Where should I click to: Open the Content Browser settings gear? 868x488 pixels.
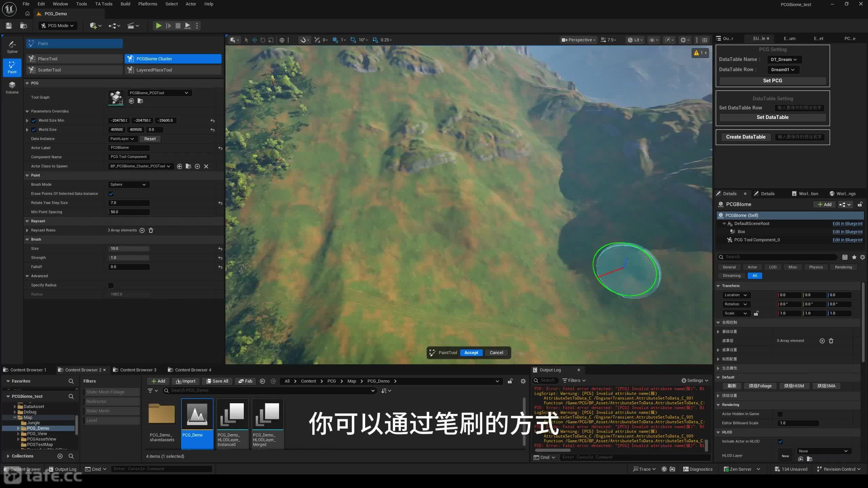[x=523, y=381]
